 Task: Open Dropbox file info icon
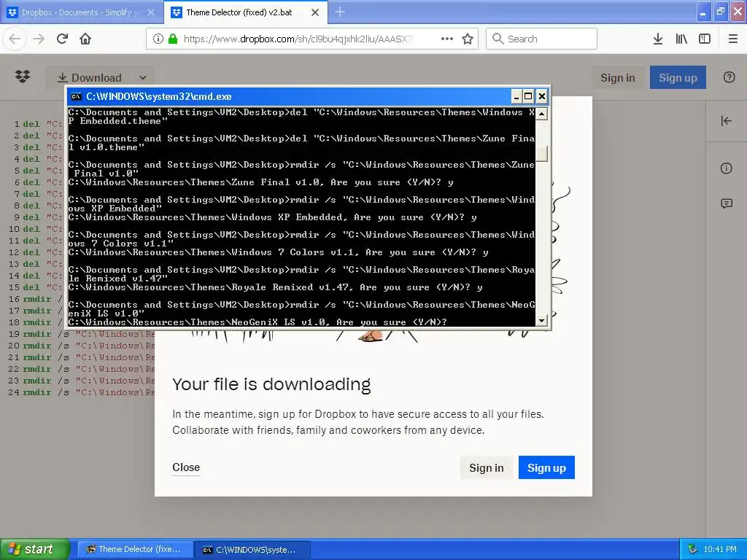pyautogui.click(x=726, y=168)
